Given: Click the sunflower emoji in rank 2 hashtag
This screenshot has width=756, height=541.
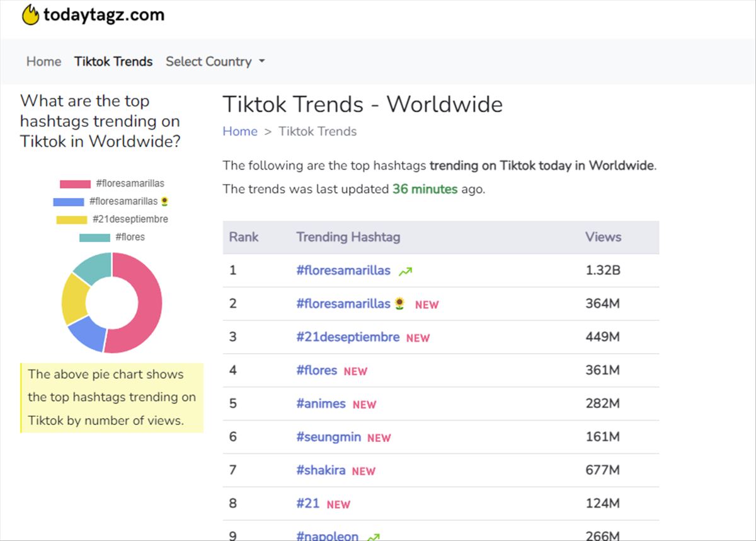Looking at the screenshot, I should (399, 304).
